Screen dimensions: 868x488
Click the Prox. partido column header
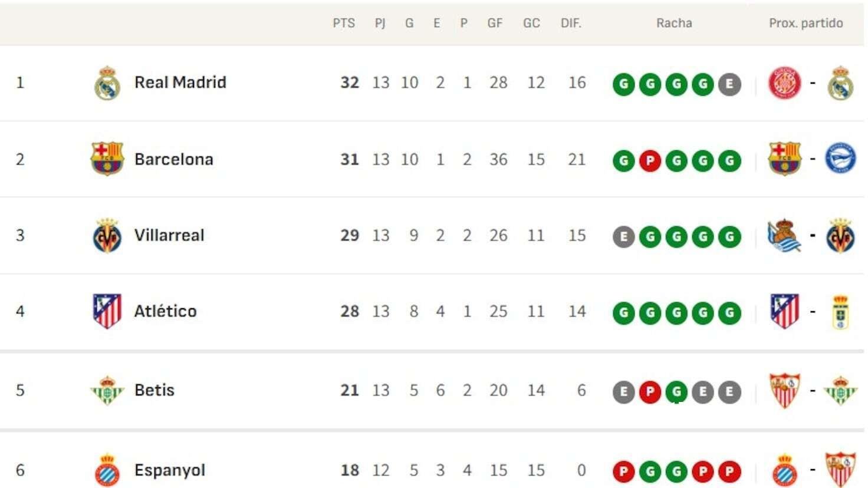point(805,24)
